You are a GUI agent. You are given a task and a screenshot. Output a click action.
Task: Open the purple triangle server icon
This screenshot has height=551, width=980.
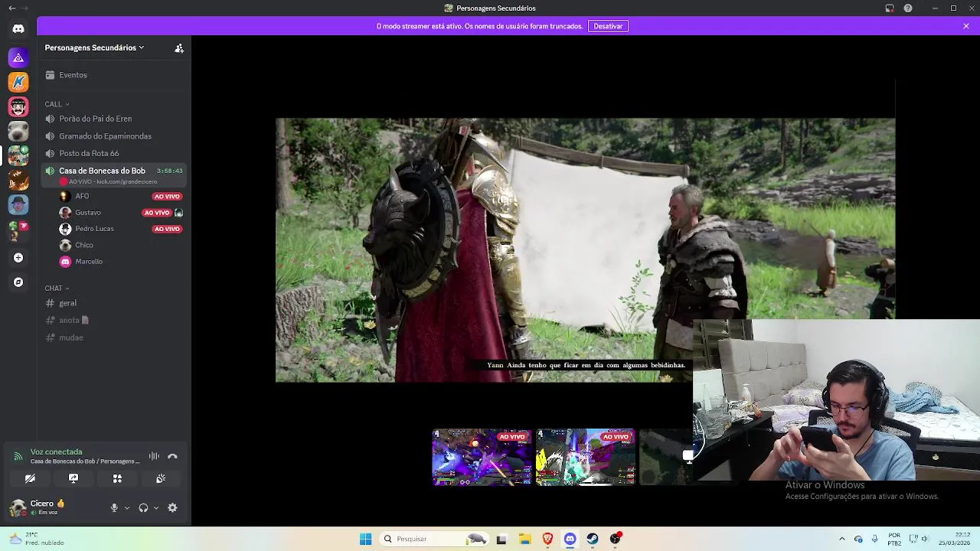18,57
